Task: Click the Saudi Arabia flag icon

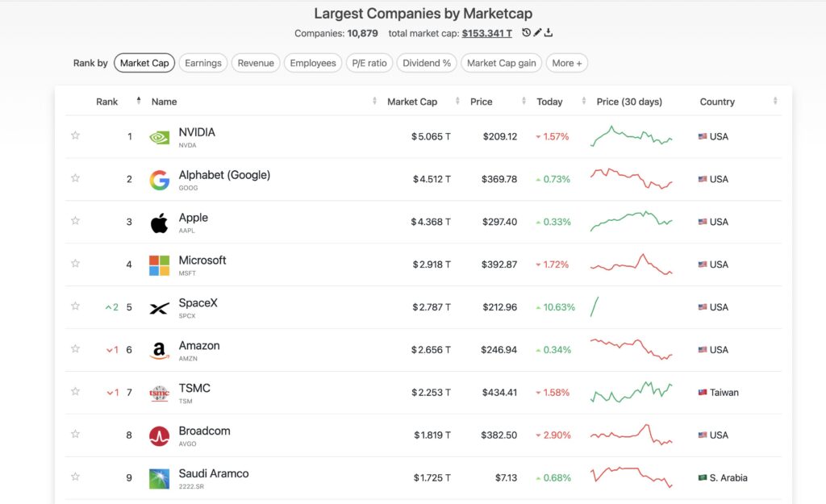Action: 703,477
